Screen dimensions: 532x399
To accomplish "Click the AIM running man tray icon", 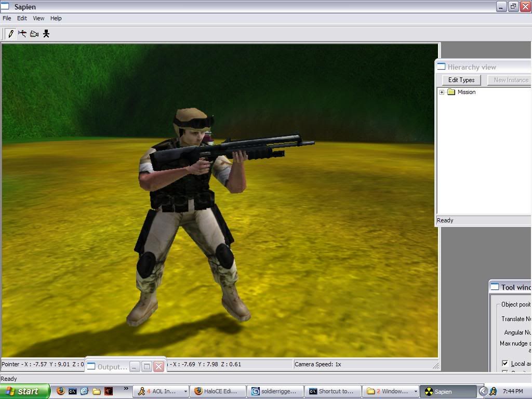I will click(493, 391).
